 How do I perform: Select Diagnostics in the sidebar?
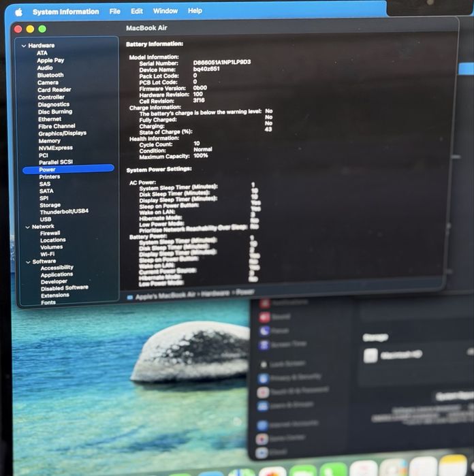point(53,105)
